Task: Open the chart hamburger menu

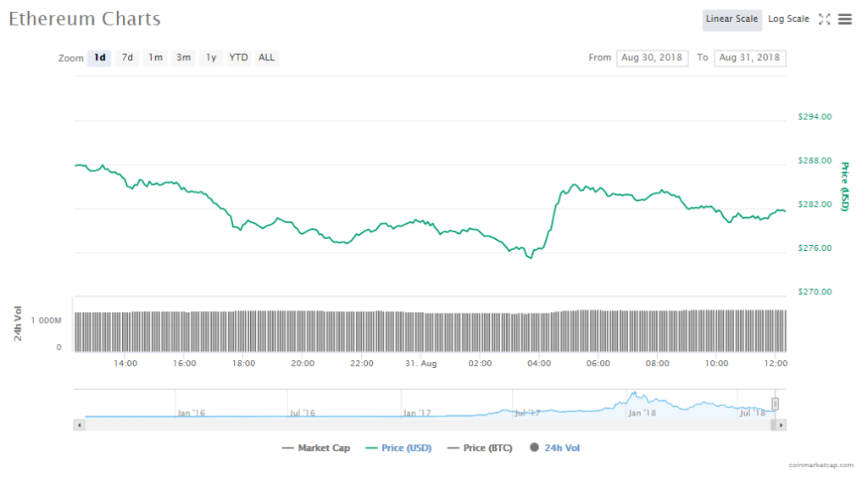Action: (845, 19)
